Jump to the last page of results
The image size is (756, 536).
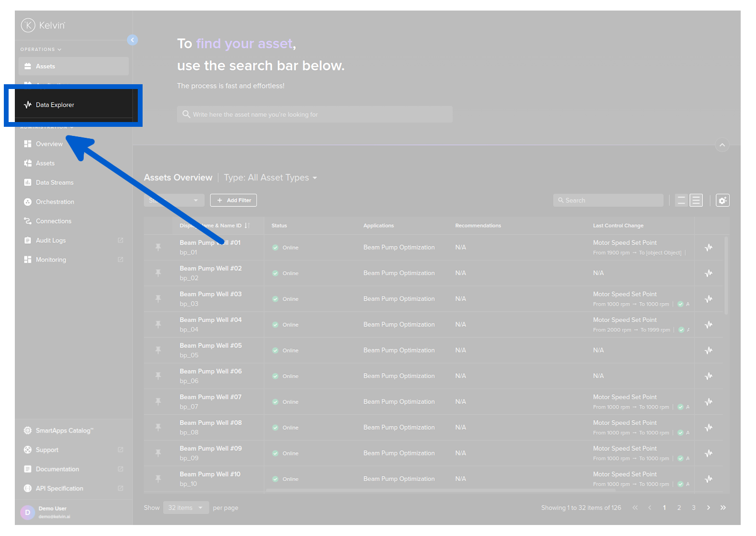[x=723, y=508]
